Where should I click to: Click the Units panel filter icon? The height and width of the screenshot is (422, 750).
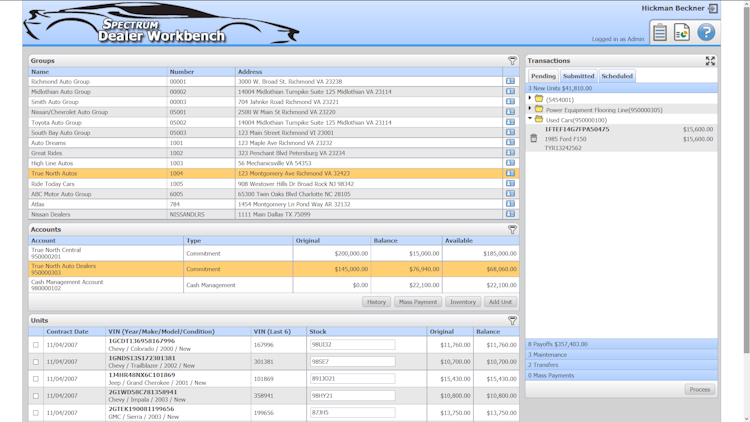click(512, 321)
